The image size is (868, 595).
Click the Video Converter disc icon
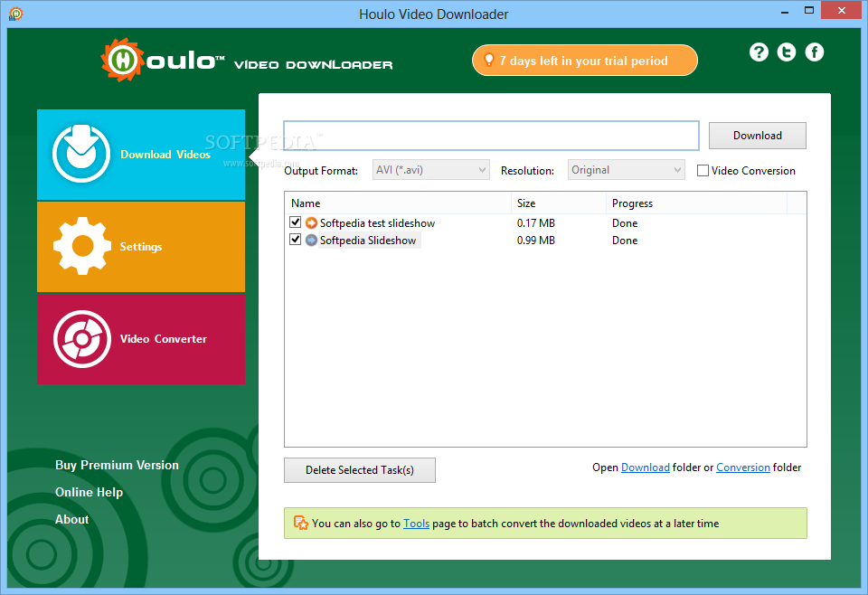[x=82, y=339]
